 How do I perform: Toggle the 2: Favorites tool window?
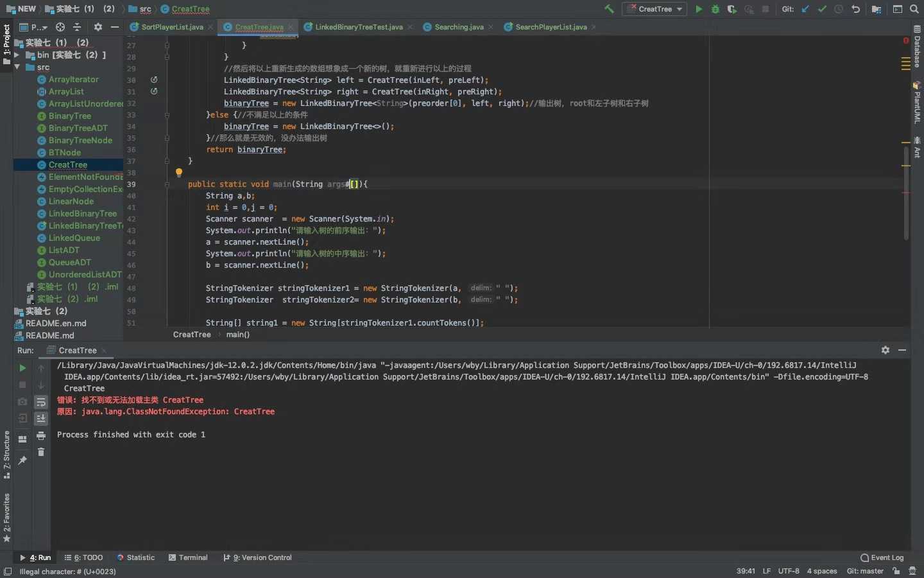coord(6,518)
